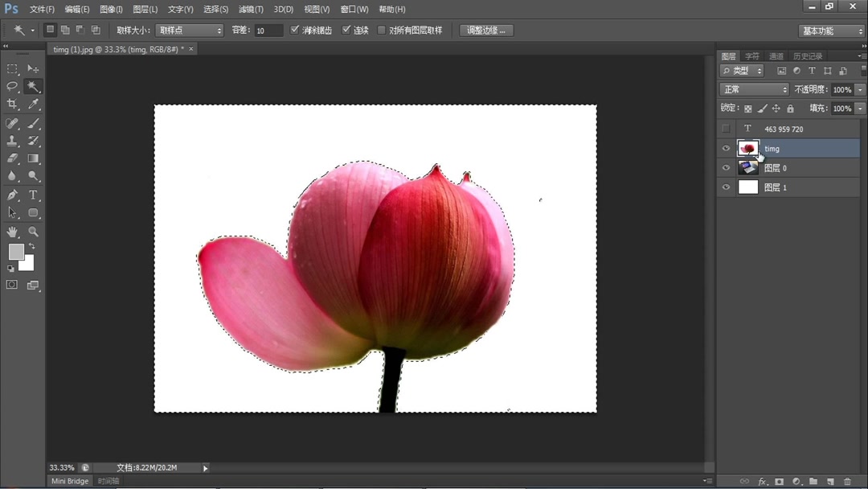868x489 pixels.
Task: Click the Mini Bridge button
Action: [x=69, y=480]
